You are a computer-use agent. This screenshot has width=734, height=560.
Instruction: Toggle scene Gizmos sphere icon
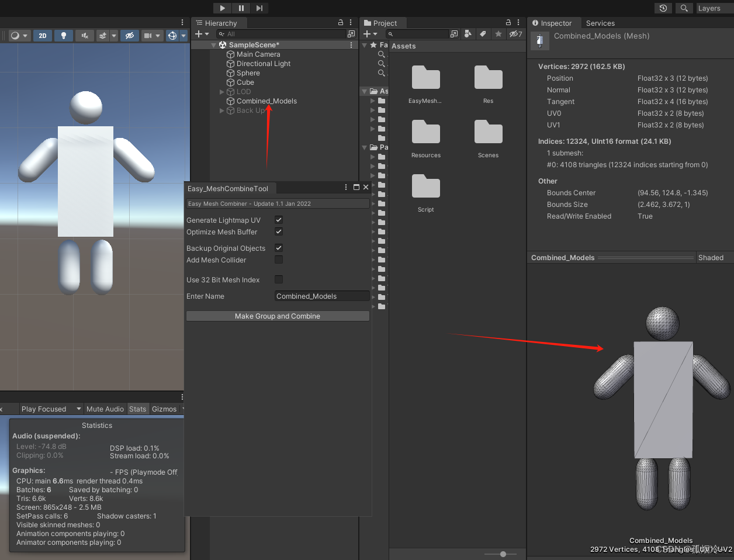(172, 36)
